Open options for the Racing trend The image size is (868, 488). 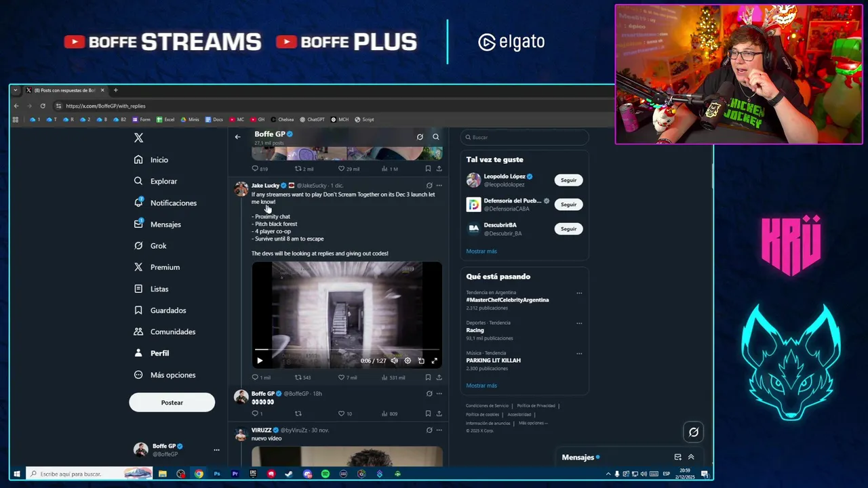[x=579, y=323]
